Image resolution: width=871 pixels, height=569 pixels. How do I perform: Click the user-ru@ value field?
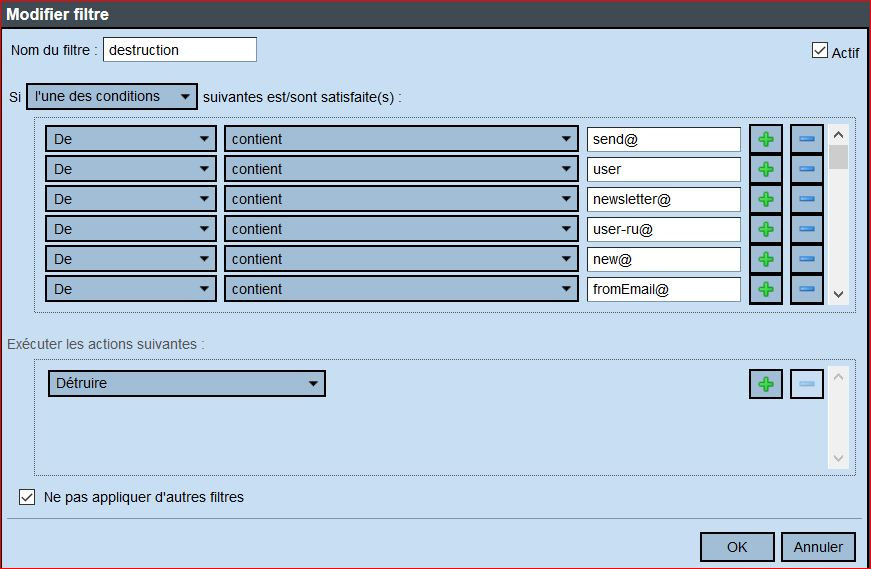point(664,229)
